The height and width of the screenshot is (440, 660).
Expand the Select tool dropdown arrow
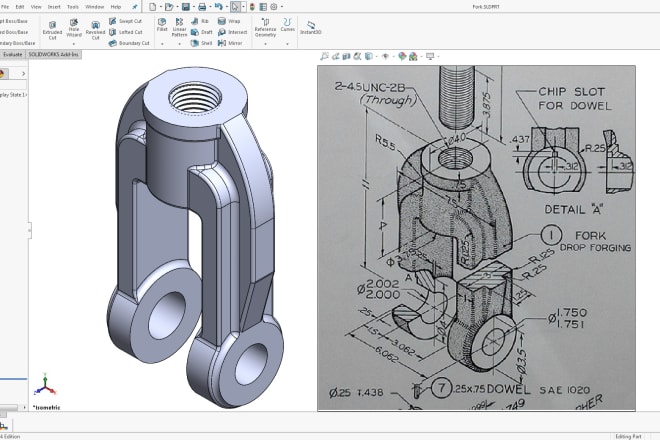[243, 7]
